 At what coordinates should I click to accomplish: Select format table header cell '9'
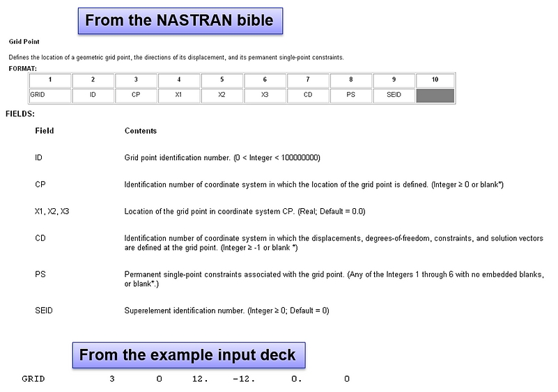(x=394, y=80)
